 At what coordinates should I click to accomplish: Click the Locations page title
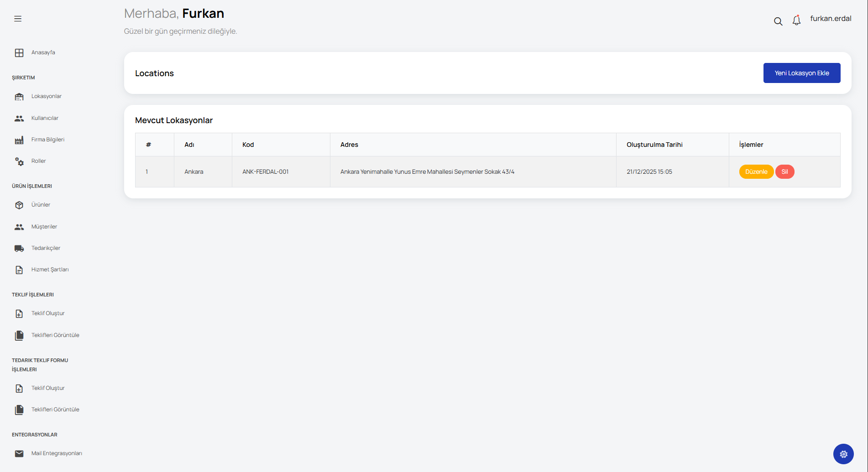click(154, 73)
